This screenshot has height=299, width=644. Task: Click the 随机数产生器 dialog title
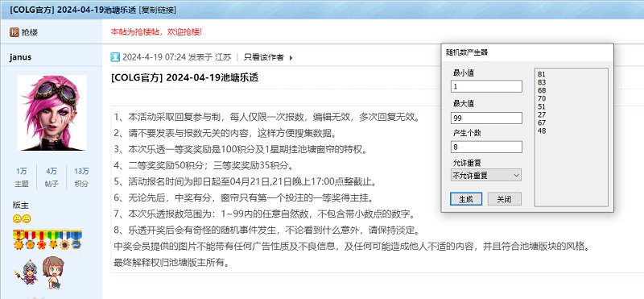[467, 52]
